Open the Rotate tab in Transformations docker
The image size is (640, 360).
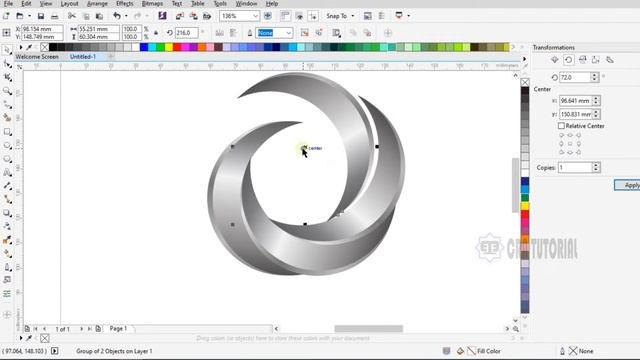point(568,60)
